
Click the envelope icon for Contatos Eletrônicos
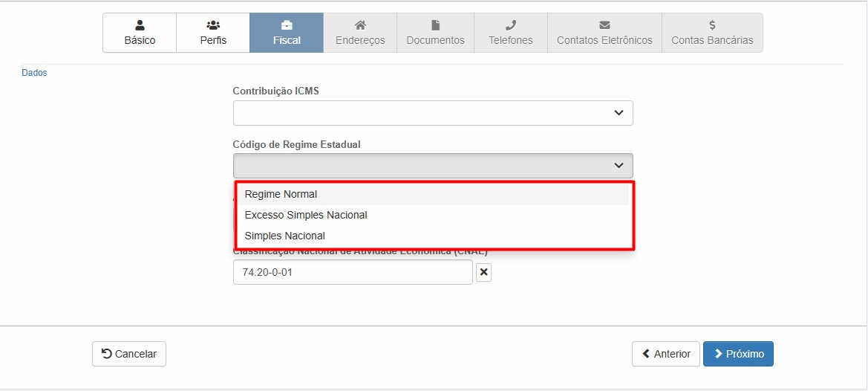(x=604, y=25)
